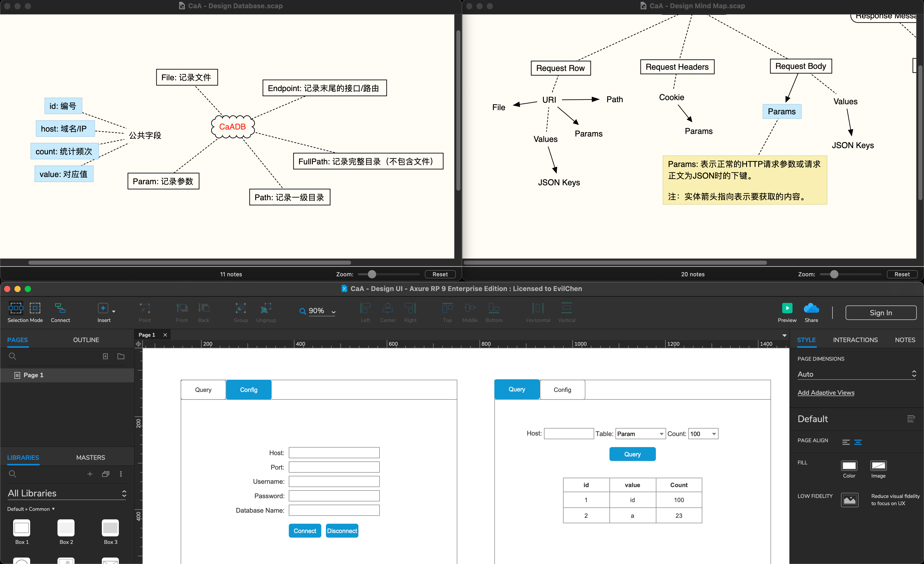
Task: Click the Sign In button
Action: point(880,313)
